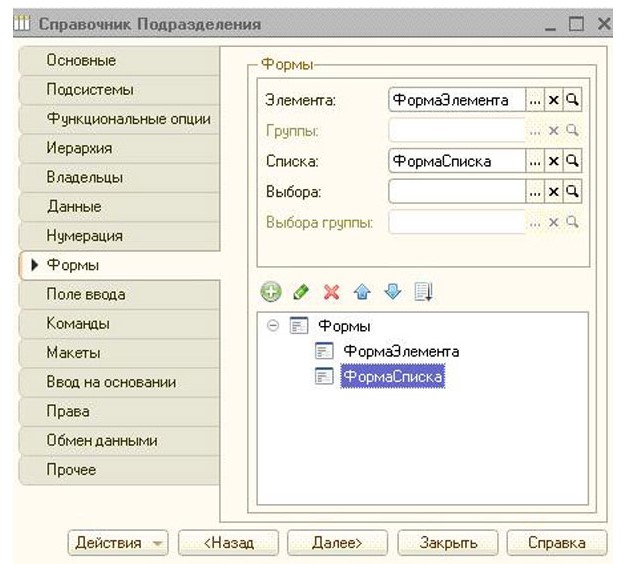Click the Move Up arrow icon

click(x=361, y=292)
